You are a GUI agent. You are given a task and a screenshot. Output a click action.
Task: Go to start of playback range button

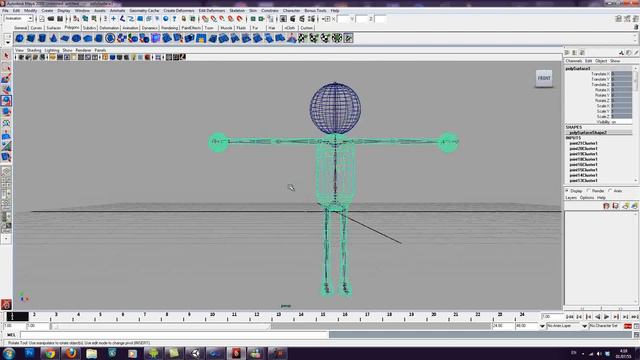coord(570,317)
